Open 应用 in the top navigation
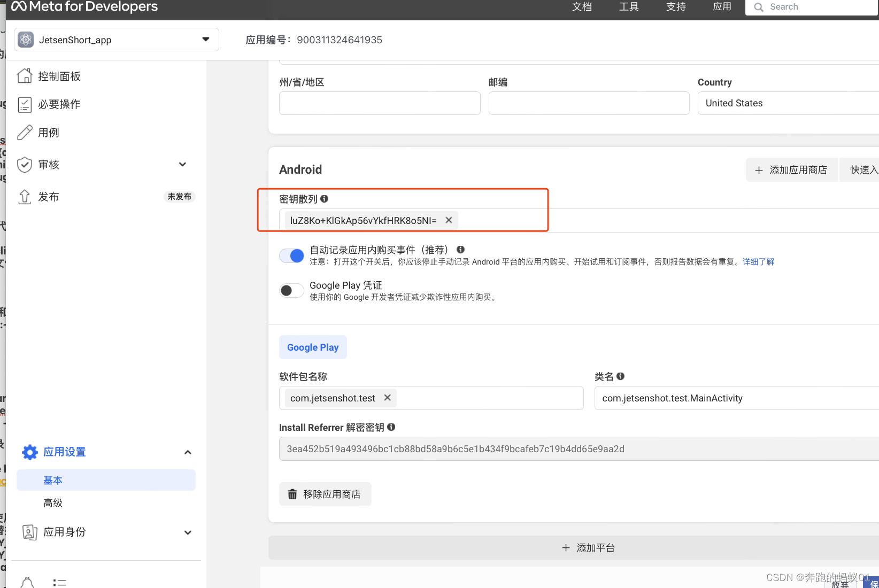879x588 pixels. click(722, 6)
